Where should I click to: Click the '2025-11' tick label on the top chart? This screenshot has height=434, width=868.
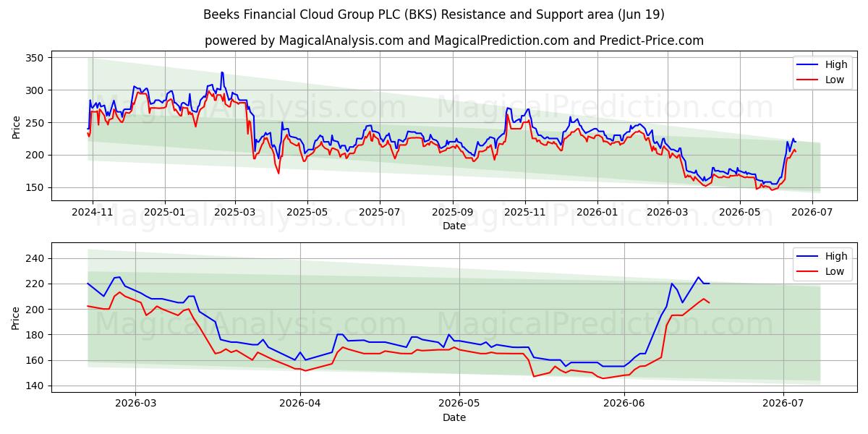pyautogui.click(x=526, y=213)
